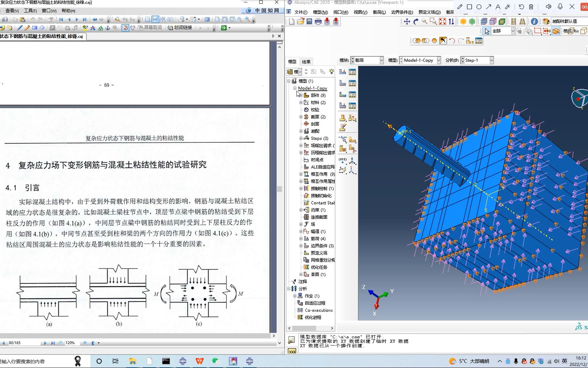
Task: Click the 装配件默认值 color field
Action: (x=569, y=21)
